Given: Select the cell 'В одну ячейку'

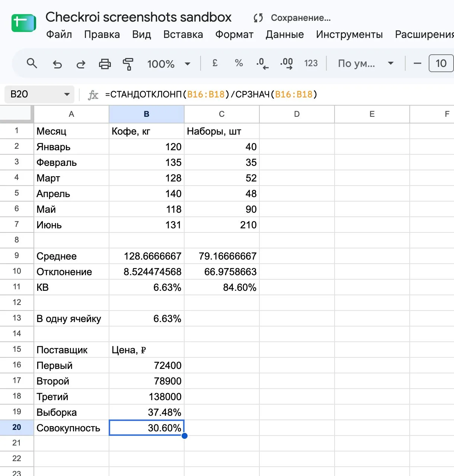Looking at the screenshot, I should tap(71, 318).
